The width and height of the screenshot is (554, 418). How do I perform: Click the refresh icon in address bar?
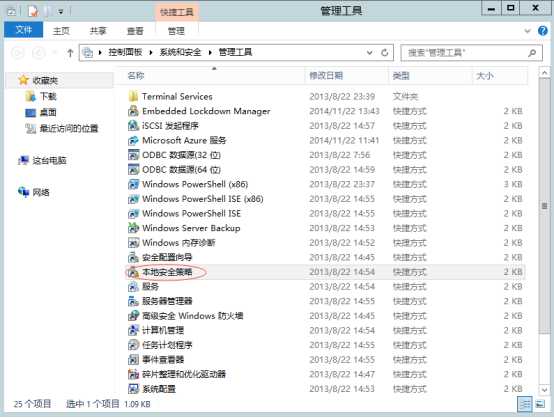pos(385,53)
